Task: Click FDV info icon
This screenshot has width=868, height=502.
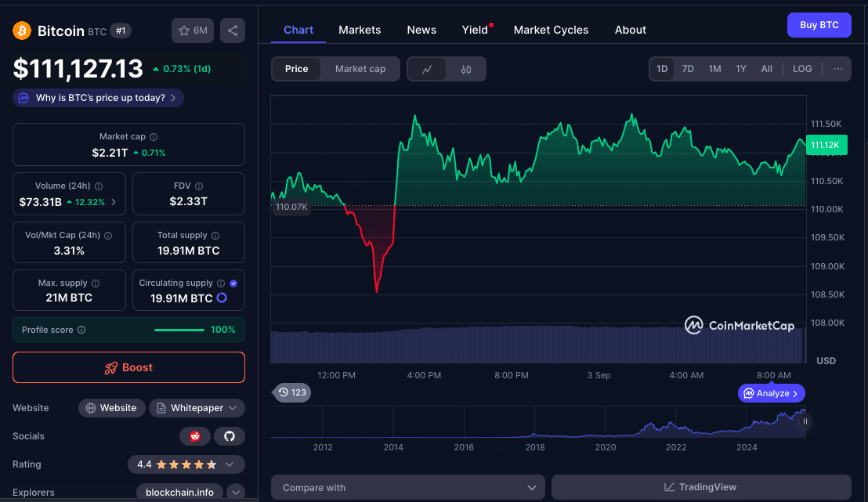Action: tap(199, 186)
